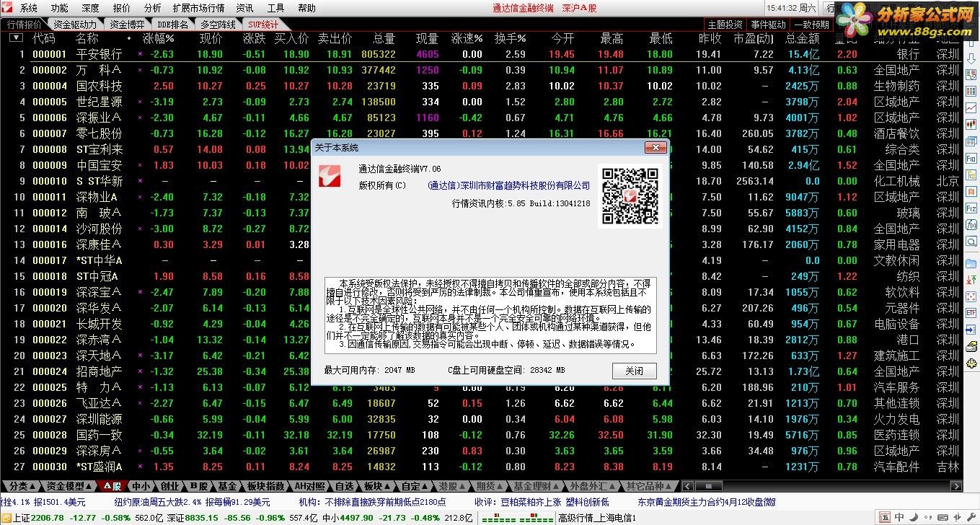Open the f(x) formula manager icon
The height and width of the screenshot is (525, 980).
[971, 224]
